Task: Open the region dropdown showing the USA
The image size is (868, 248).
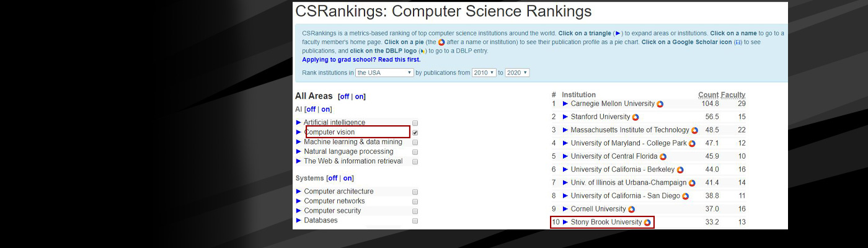Action: click(x=384, y=73)
